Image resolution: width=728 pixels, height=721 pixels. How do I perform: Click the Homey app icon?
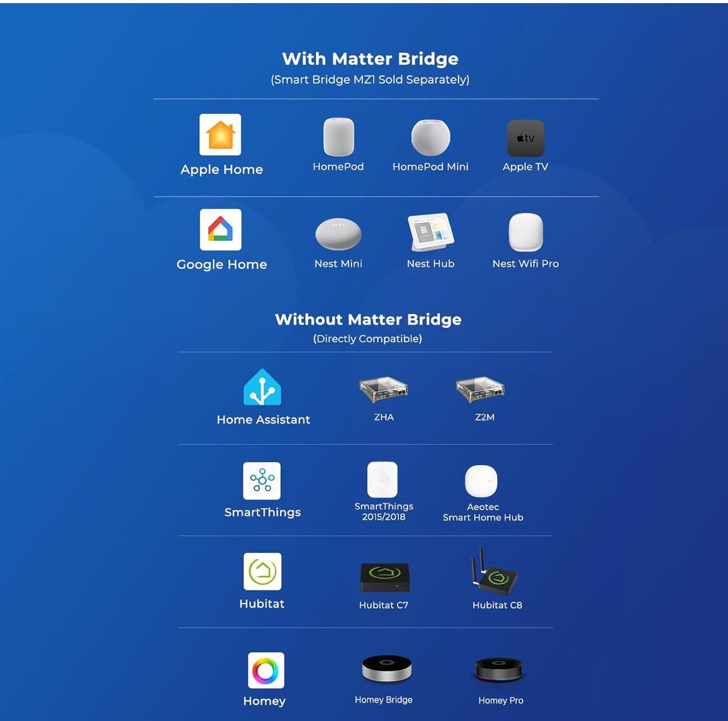[266, 671]
